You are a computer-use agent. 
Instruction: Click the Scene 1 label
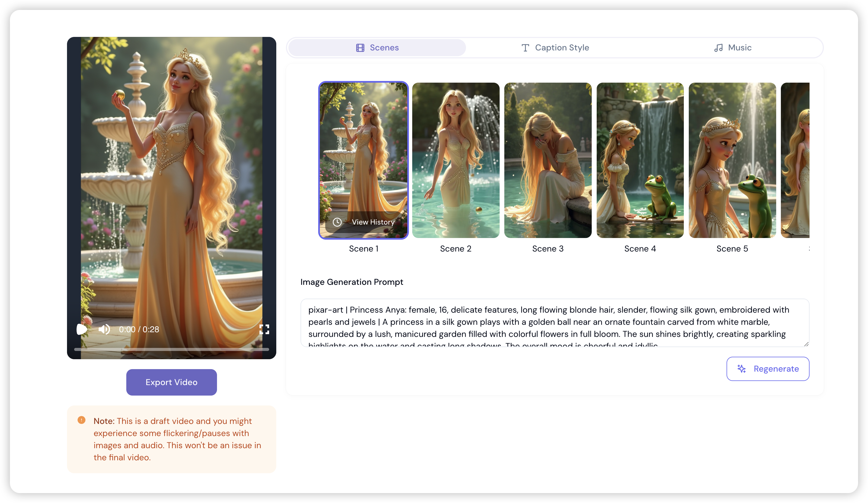tap(363, 249)
